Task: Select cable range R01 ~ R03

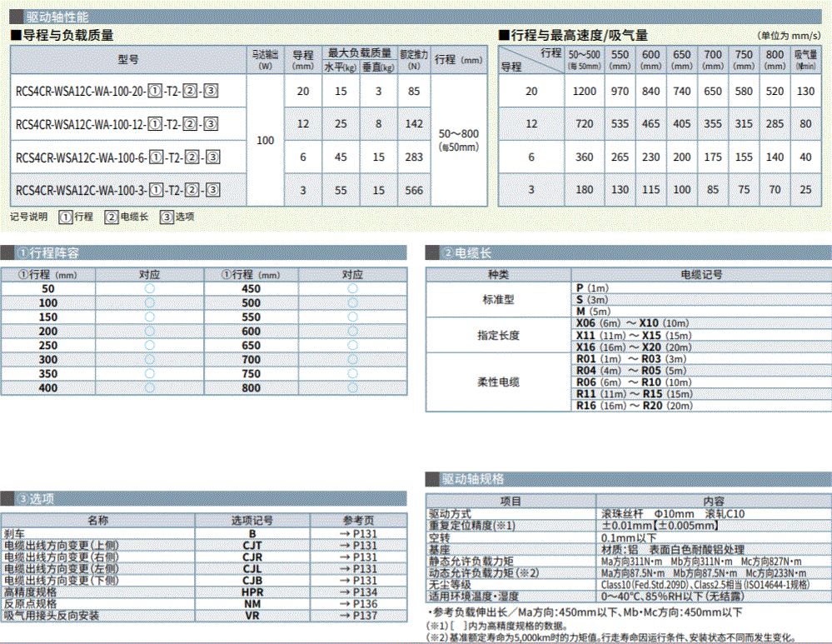Action: pos(631,359)
